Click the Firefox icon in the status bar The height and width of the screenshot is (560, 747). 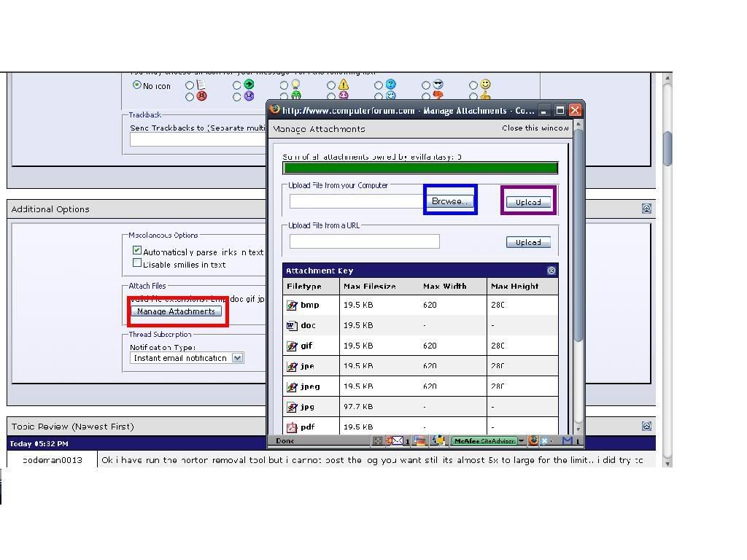[533, 440]
